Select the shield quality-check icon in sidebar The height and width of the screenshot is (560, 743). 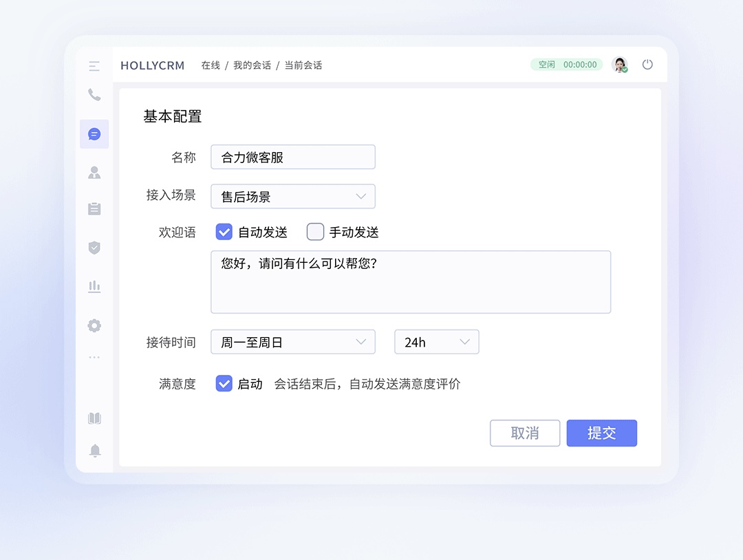[94, 248]
